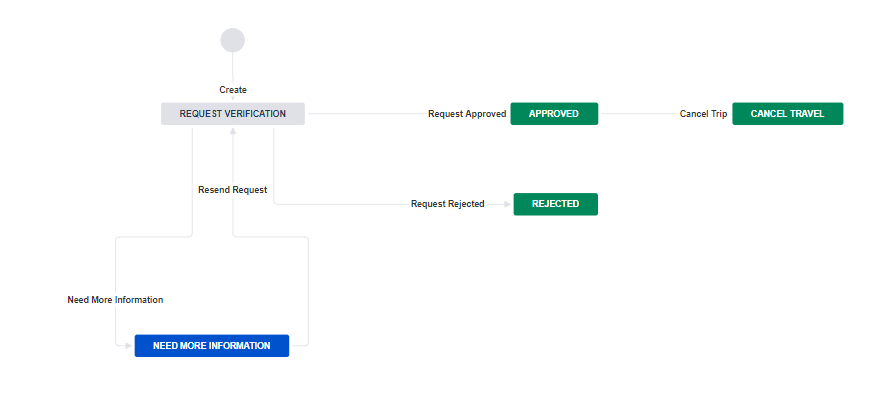Select the Cancel Trip transition label
The height and width of the screenshot is (408, 886).
click(x=703, y=114)
